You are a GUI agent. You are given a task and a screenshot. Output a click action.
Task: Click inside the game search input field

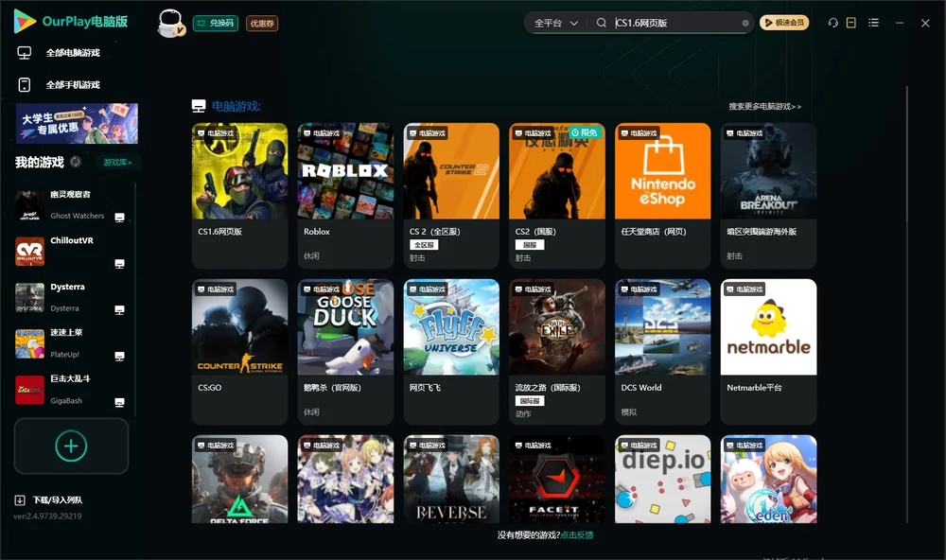pyautogui.click(x=675, y=23)
